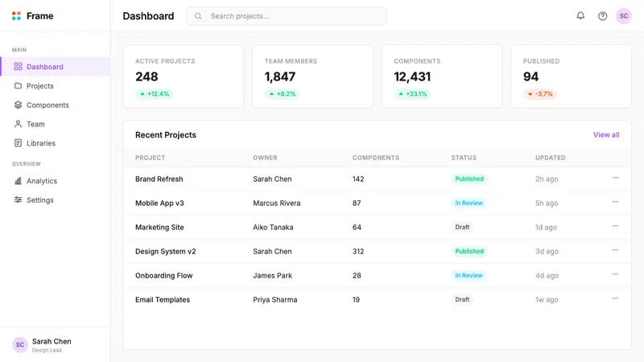644x362 pixels.
Task: Open Projects in the sidebar
Action: (x=56, y=86)
